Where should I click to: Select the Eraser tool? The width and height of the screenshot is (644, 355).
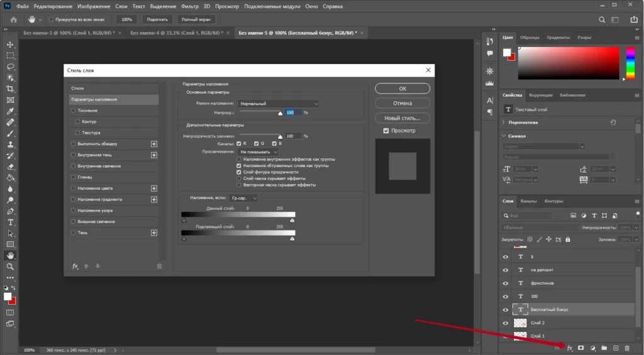10,167
